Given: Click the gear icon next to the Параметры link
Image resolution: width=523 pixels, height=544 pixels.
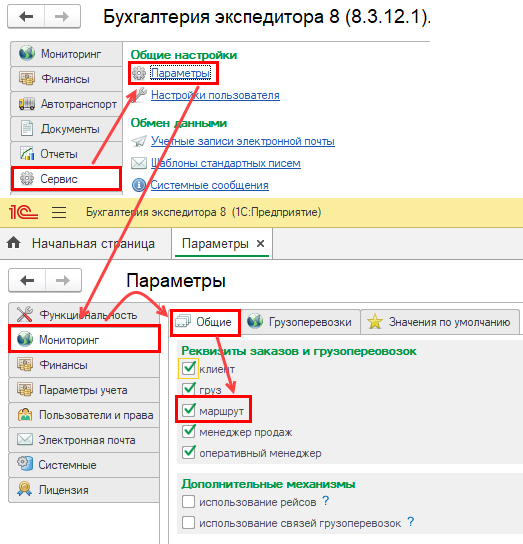Looking at the screenshot, I should pyautogui.click(x=139, y=73).
